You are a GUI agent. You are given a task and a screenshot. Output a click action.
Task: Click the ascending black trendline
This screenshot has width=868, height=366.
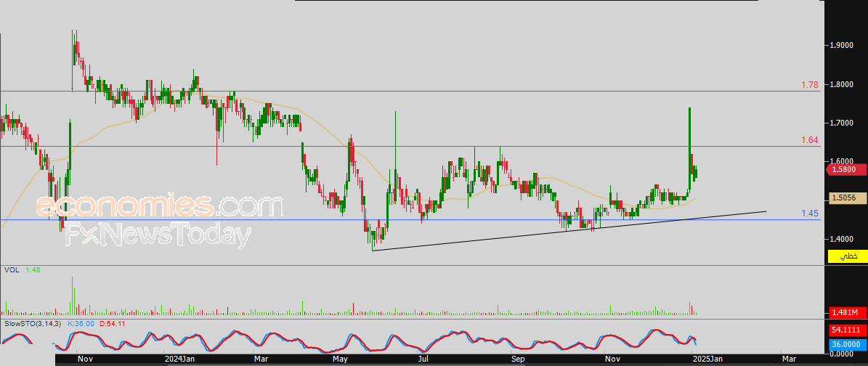coord(569,231)
